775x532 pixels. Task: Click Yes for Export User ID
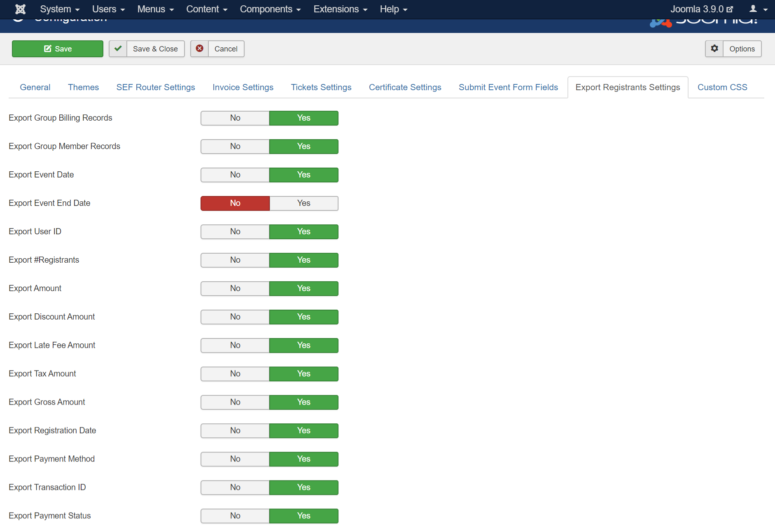(304, 232)
